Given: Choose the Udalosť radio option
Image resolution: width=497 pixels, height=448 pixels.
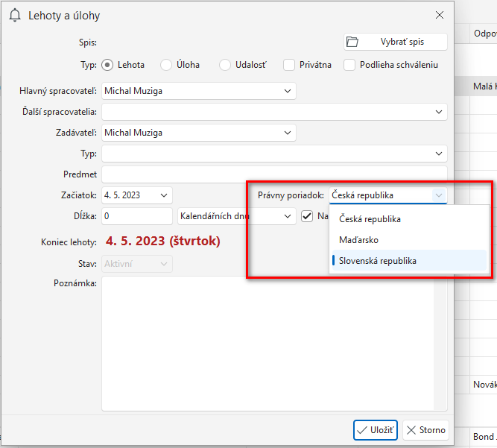Looking at the screenshot, I should pos(225,65).
